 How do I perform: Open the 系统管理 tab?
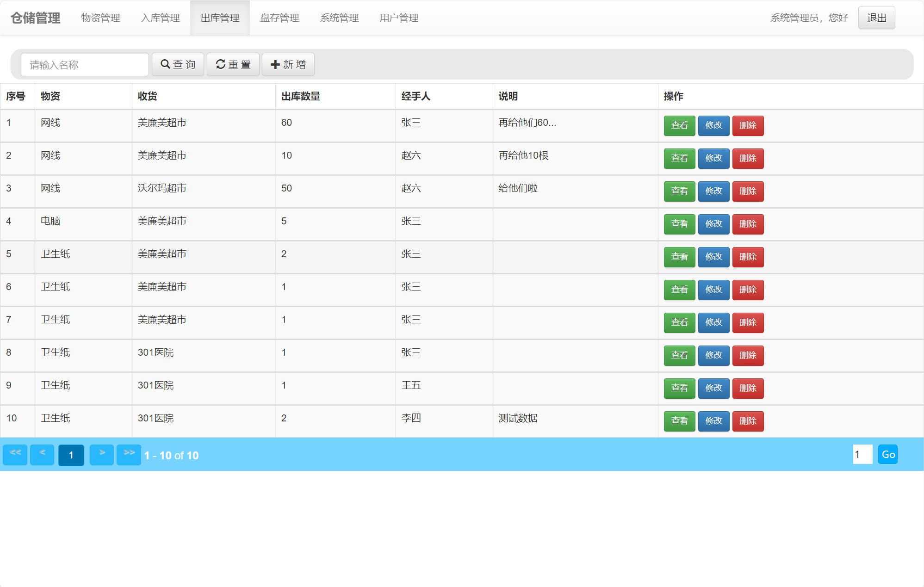click(x=339, y=18)
